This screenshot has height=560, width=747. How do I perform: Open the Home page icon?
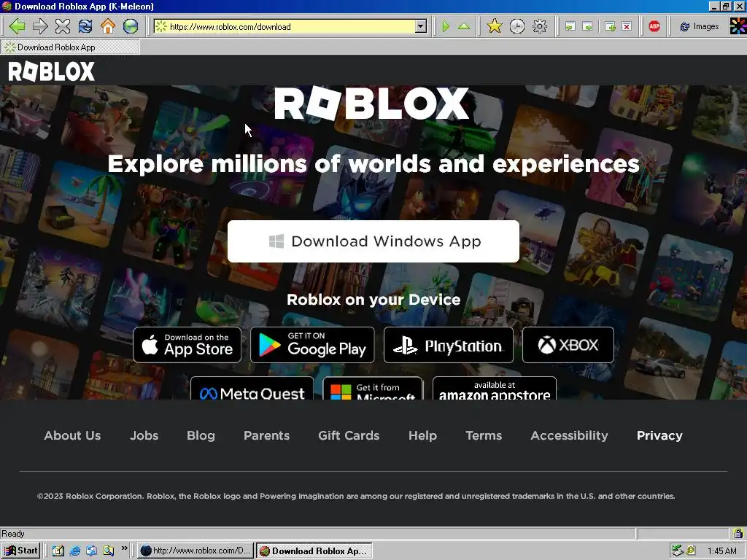point(108,26)
